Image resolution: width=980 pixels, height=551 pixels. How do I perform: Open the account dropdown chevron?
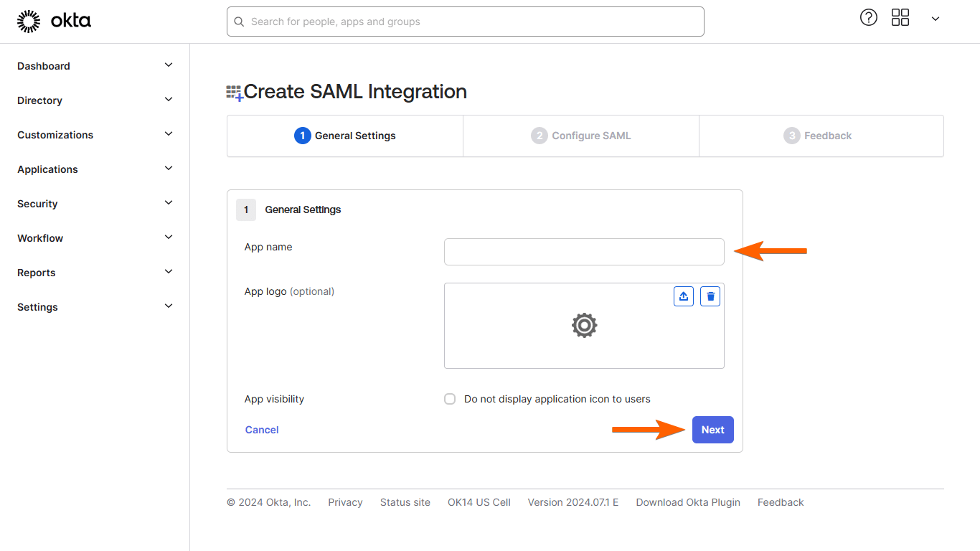936,19
